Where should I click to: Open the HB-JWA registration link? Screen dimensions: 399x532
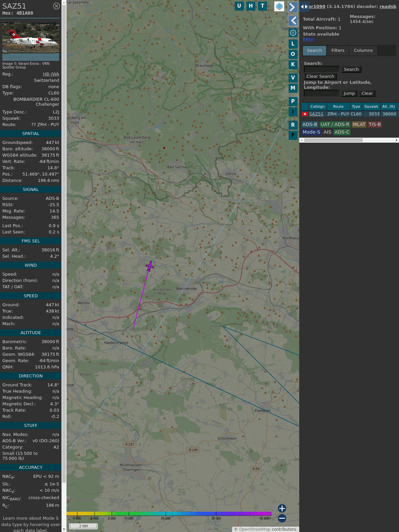(x=51, y=74)
